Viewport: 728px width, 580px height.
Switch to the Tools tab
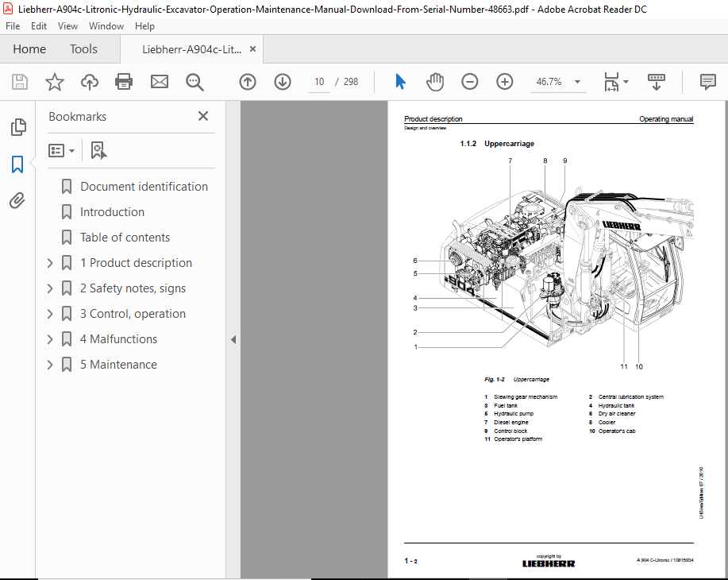click(83, 49)
